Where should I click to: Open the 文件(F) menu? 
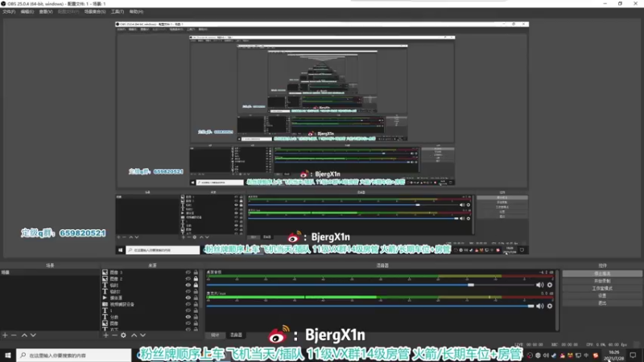coord(9,11)
